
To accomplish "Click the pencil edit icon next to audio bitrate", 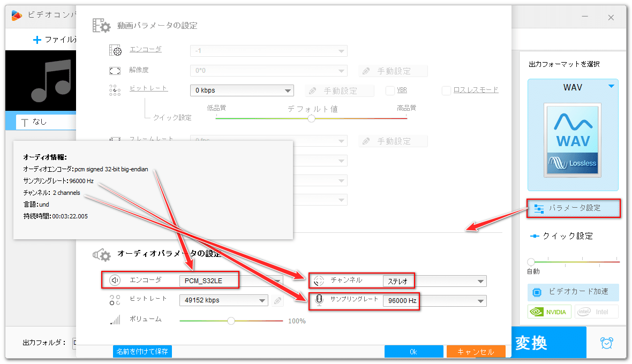I will (x=277, y=300).
